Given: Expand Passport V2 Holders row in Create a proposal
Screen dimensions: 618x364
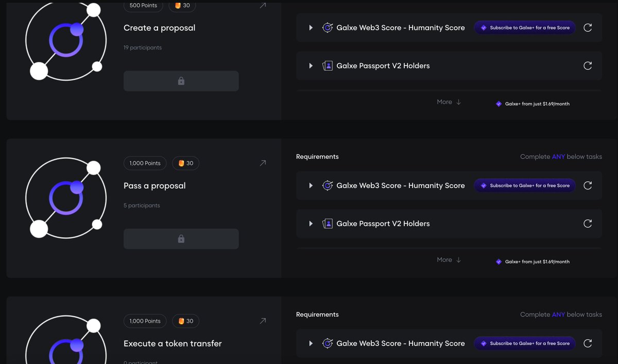Looking at the screenshot, I should 311,66.
